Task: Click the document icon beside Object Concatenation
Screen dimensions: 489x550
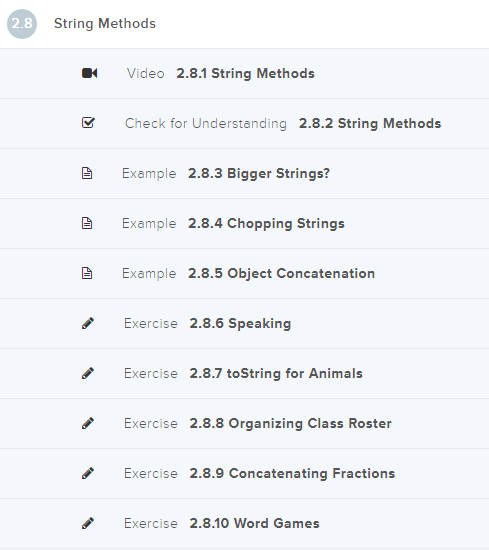Action: pyautogui.click(x=87, y=273)
